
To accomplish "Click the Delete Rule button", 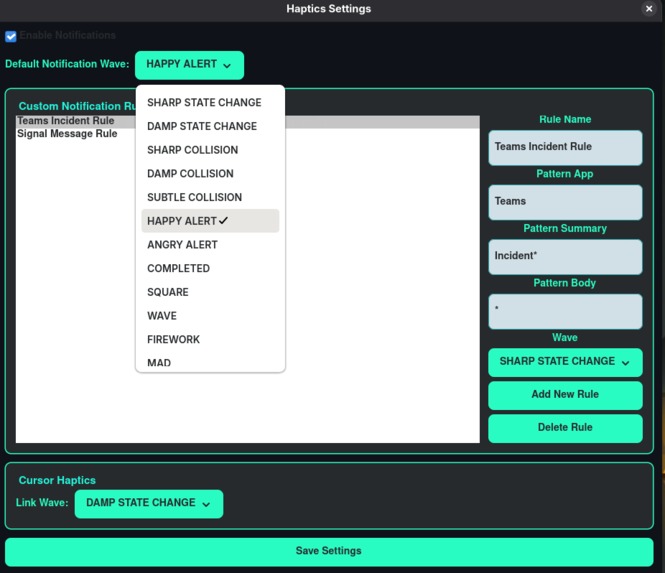I will pos(565,428).
